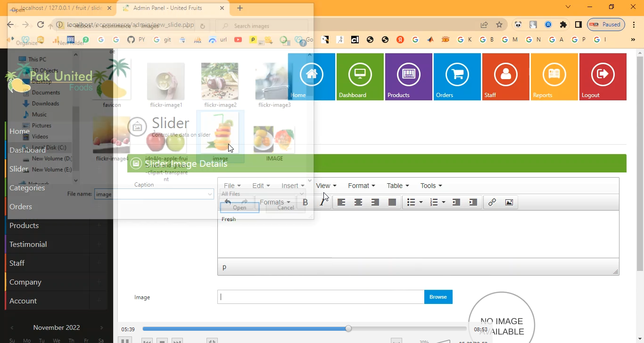Open editor Format menu
644x343 pixels.
tap(362, 186)
